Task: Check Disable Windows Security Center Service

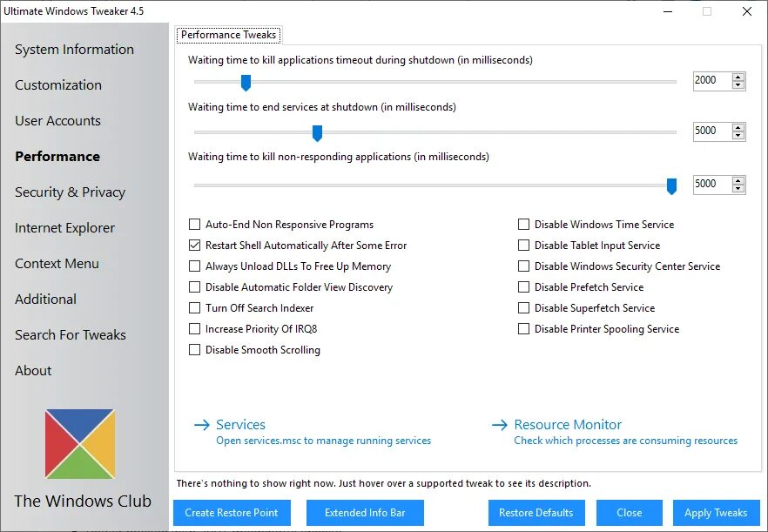Action: (523, 266)
